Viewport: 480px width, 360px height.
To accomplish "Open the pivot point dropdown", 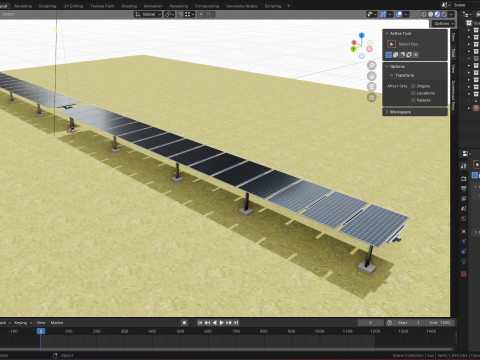I will tap(169, 14).
